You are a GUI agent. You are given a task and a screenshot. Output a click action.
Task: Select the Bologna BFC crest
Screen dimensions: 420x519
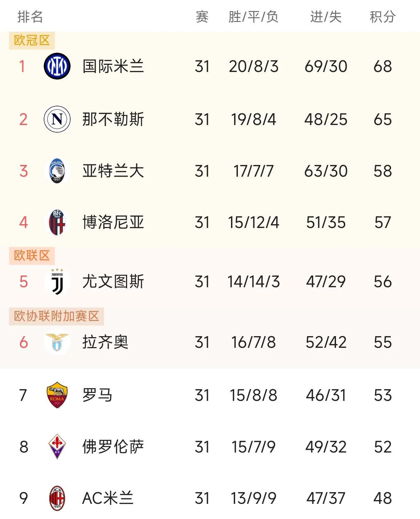[57, 222]
